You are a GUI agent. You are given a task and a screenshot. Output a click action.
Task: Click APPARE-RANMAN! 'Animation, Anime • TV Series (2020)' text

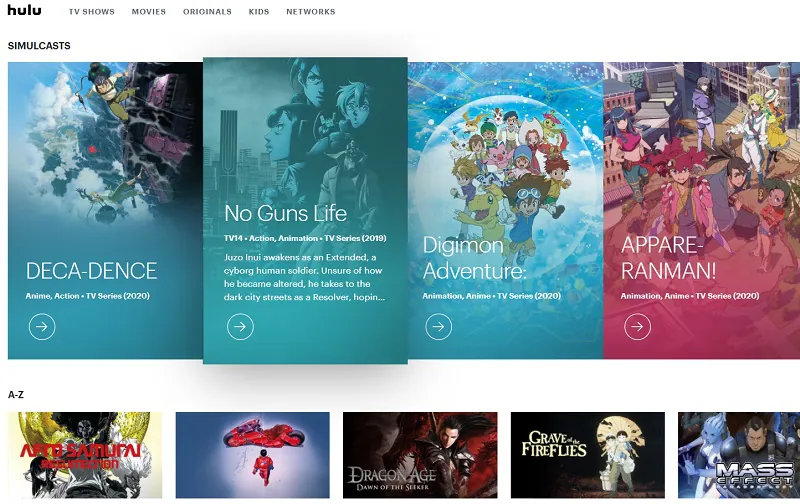[690, 296]
